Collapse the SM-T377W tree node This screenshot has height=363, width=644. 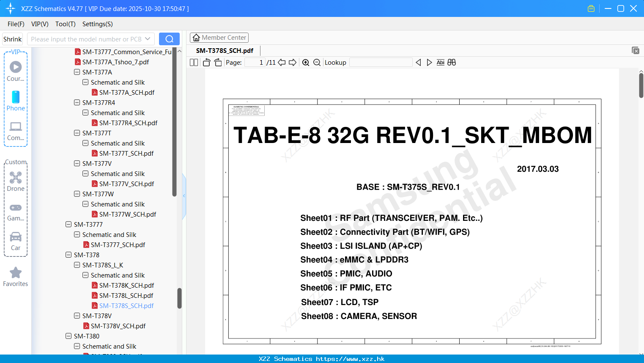click(x=77, y=194)
